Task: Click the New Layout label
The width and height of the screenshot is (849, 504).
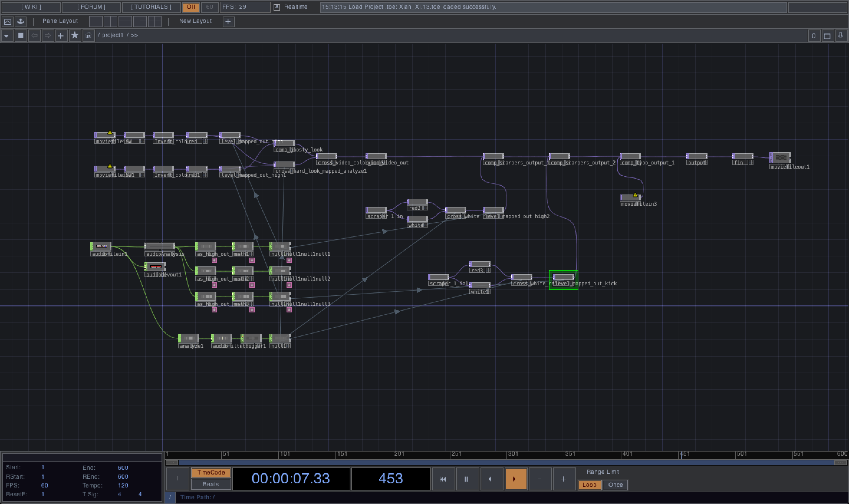Action: (195, 21)
